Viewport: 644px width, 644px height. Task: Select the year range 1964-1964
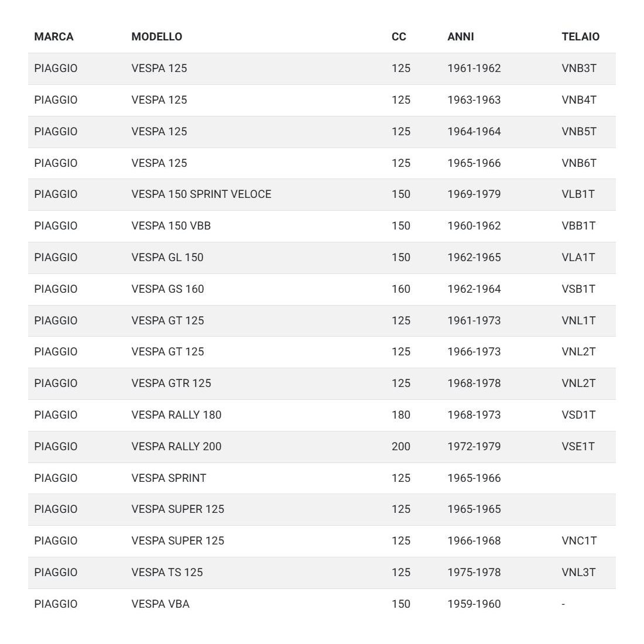pyautogui.click(x=474, y=132)
